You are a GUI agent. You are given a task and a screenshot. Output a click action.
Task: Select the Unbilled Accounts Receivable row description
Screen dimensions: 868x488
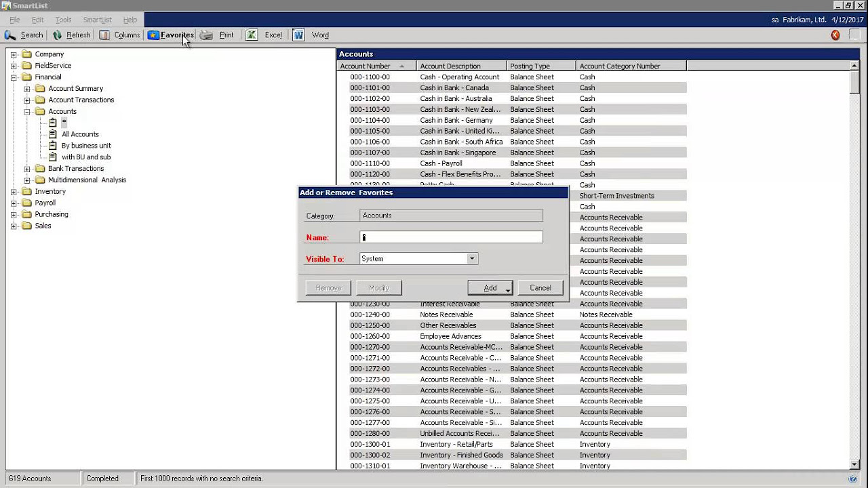click(460, 434)
